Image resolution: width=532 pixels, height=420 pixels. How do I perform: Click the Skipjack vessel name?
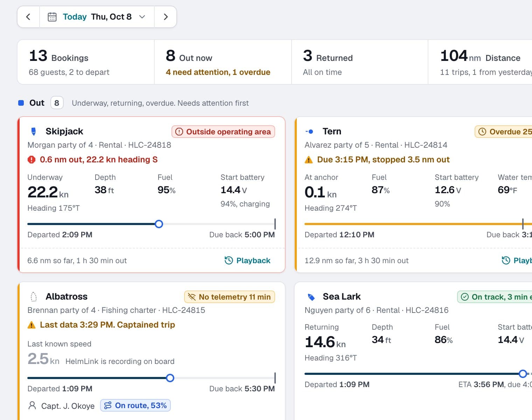[64, 131]
